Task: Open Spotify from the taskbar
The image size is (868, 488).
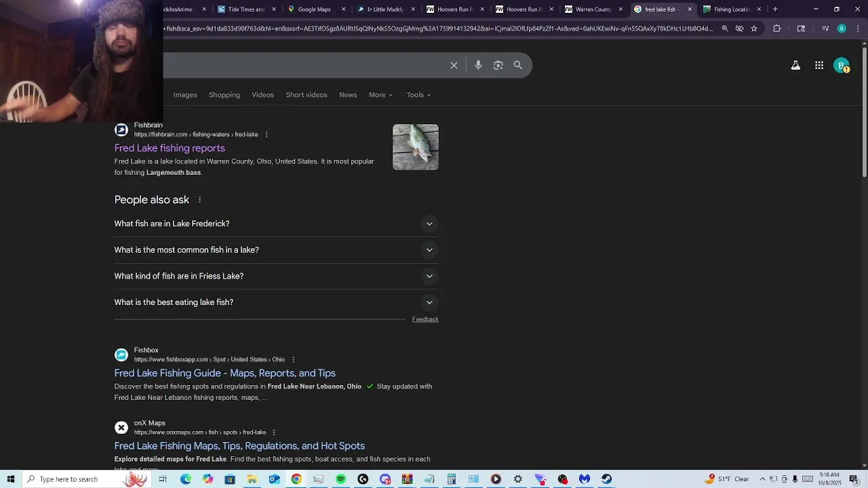Action: point(340,479)
